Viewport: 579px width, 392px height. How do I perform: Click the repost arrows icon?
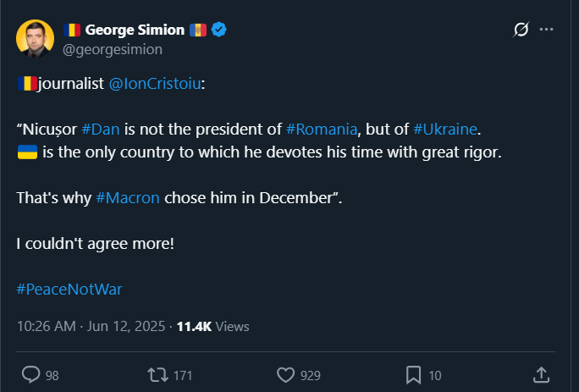point(157,374)
